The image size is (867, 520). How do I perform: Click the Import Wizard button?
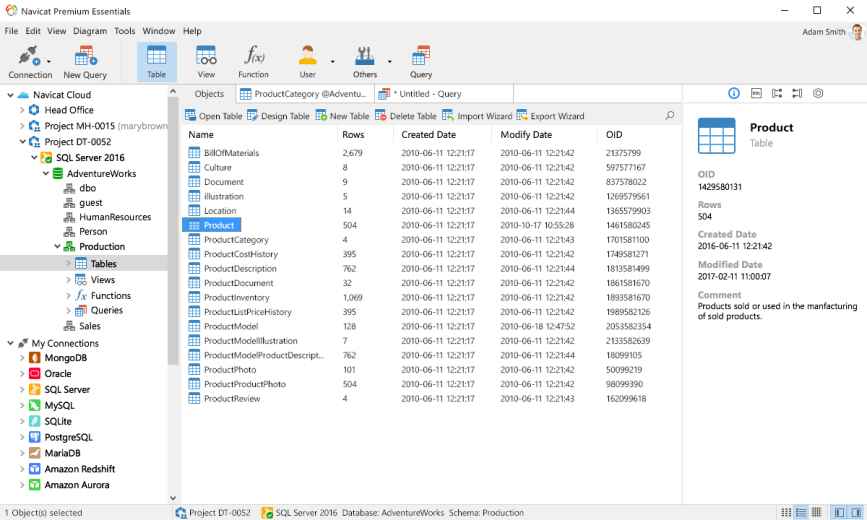477,116
